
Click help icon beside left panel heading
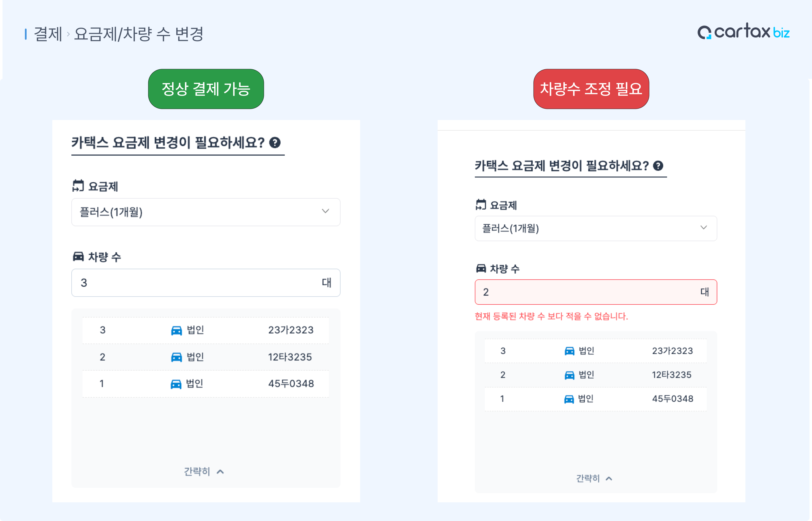pyautogui.click(x=275, y=143)
